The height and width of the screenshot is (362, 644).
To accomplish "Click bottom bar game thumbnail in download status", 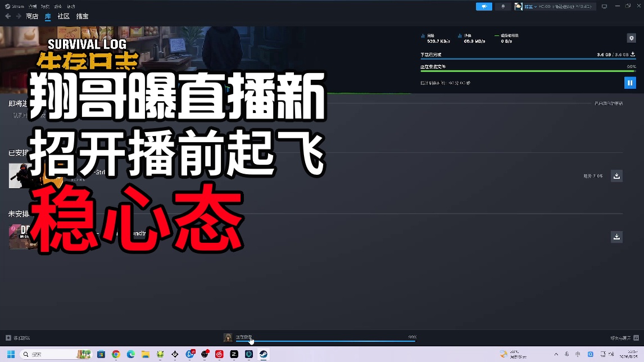I will [228, 338].
